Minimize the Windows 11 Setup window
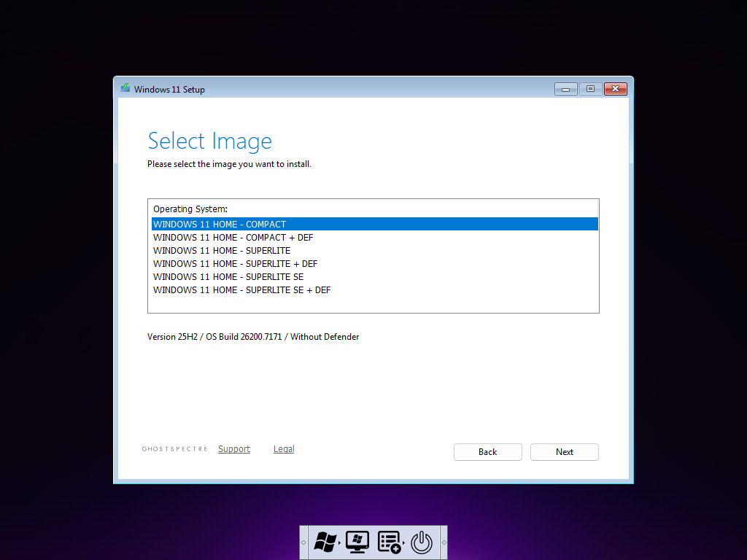The image size is (747, 560). click(566, 89)
